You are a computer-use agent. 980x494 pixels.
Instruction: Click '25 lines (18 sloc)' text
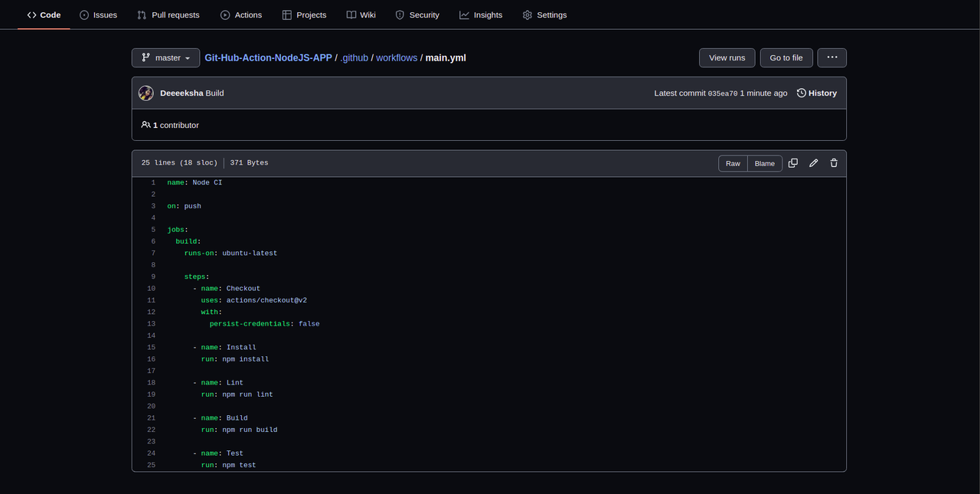179,163
